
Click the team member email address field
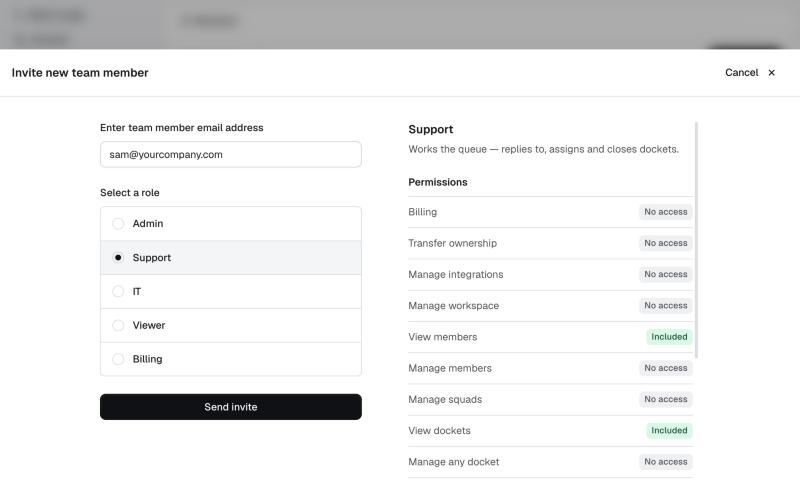point(231,155)
